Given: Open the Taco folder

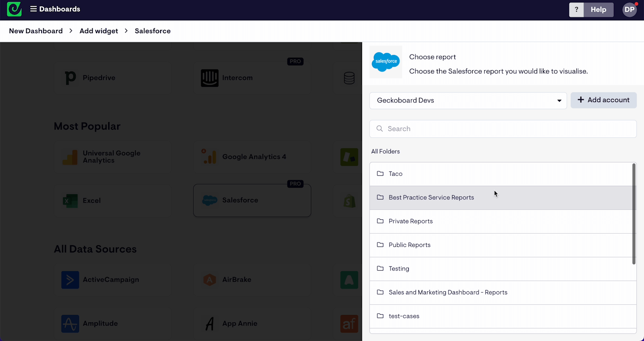Looking at the screenshot, I should coord(501,174).
